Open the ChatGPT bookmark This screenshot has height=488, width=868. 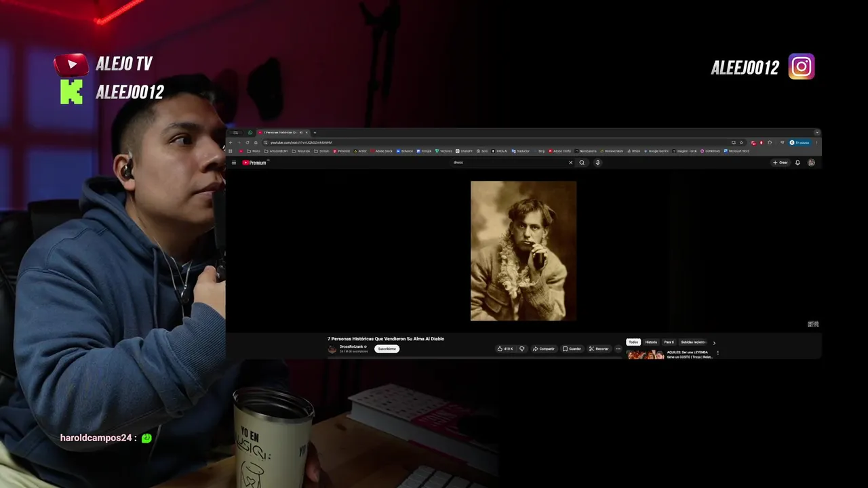tap(464, 151)
